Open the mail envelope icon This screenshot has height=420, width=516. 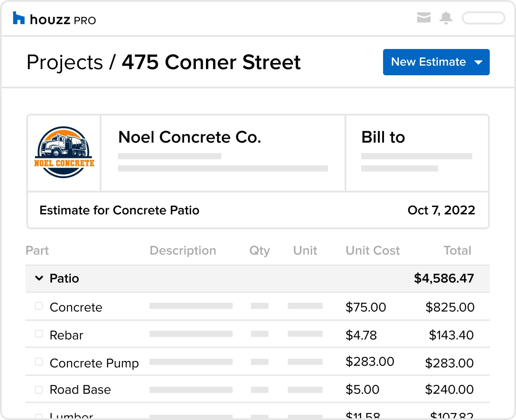(x=424, y=18)
